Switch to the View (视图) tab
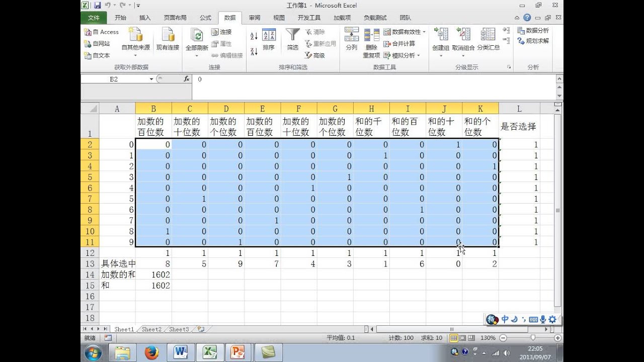 (x=279, y=18)
